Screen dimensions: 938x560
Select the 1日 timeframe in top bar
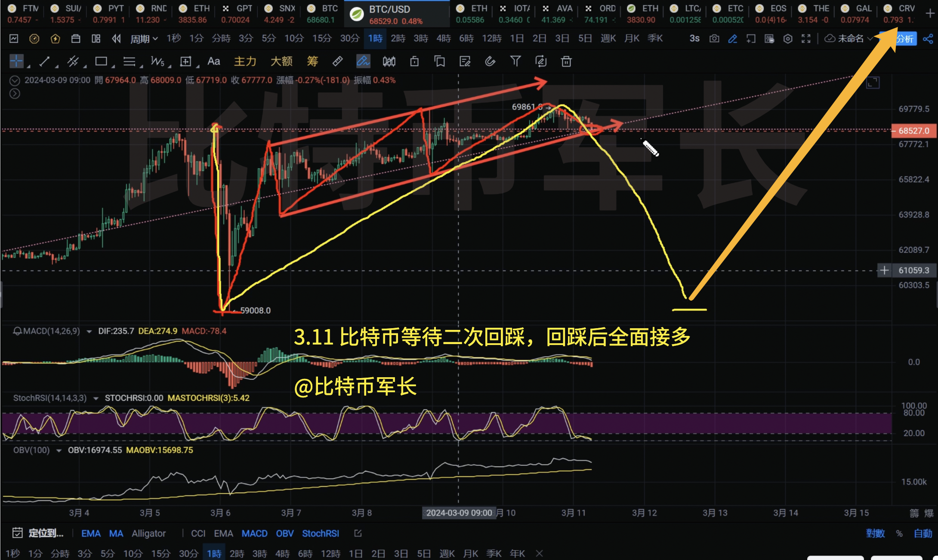517,39
